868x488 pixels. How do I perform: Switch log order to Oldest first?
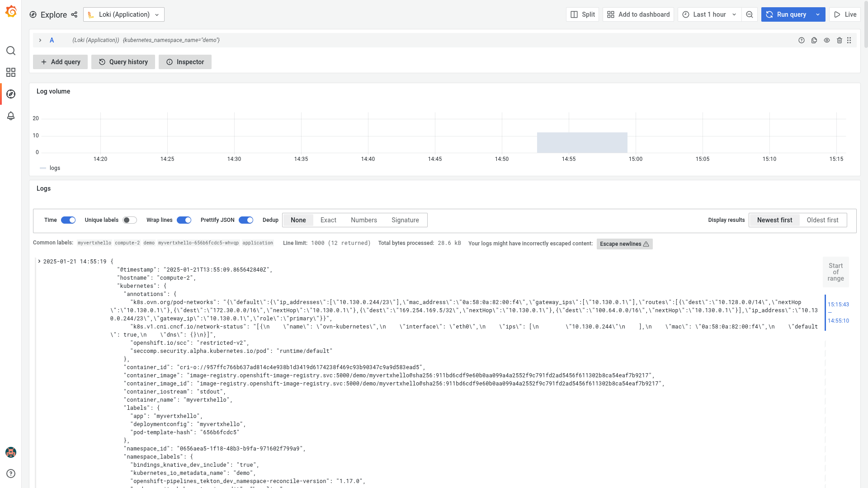click(823, 220)
